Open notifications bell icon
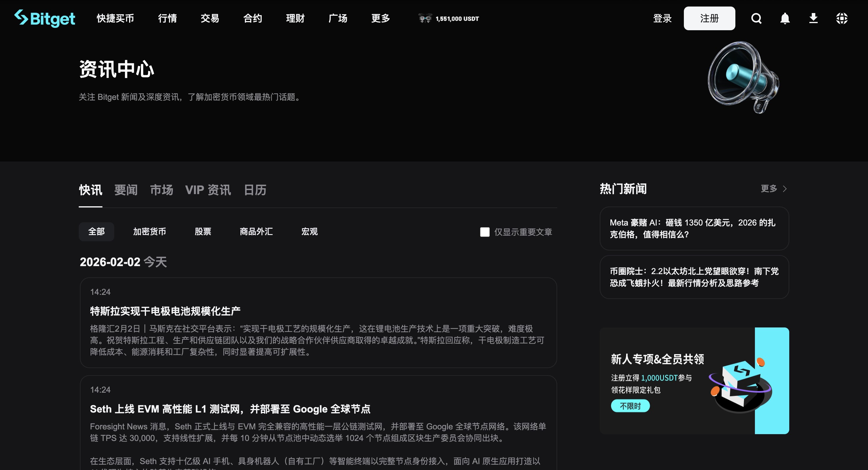Viewport: 868px width, 470px height. click(785, 18)
